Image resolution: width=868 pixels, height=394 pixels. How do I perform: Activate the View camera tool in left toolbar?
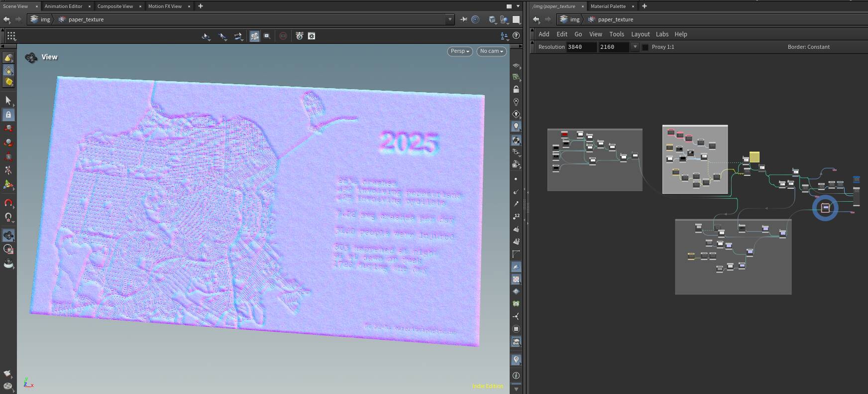click(x=8, y=235)
